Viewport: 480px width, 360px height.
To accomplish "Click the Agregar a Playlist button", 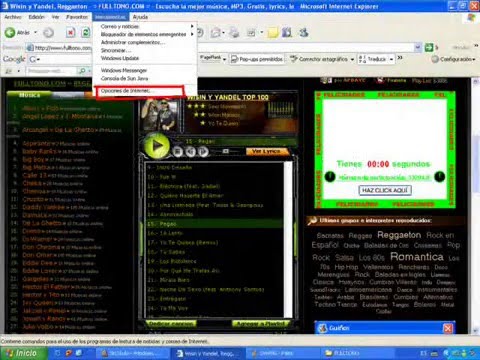I will pos(260,323).
